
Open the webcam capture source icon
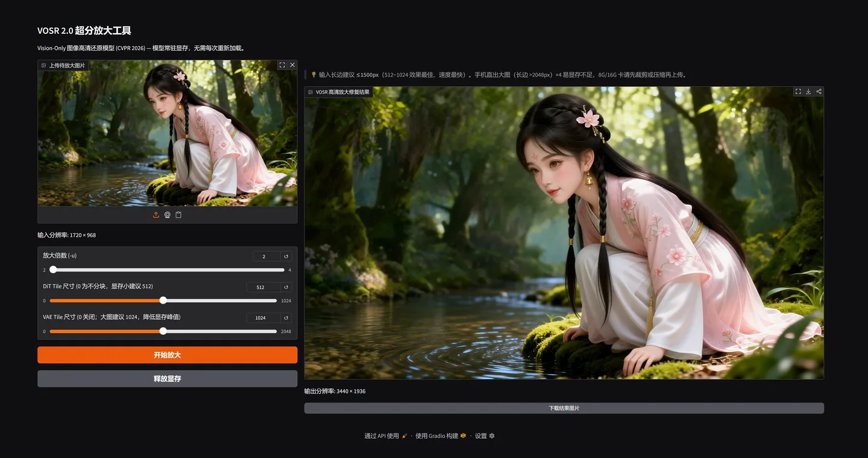168,215
